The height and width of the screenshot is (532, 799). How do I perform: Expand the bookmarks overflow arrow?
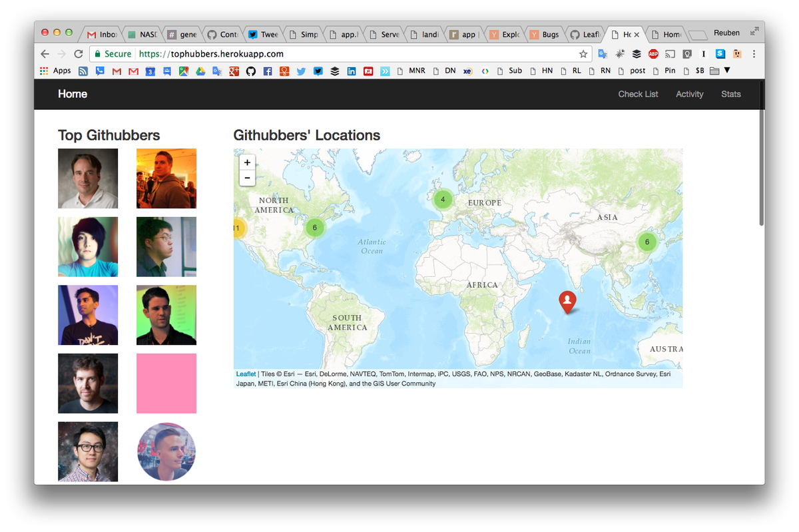[x=727, y=71]
